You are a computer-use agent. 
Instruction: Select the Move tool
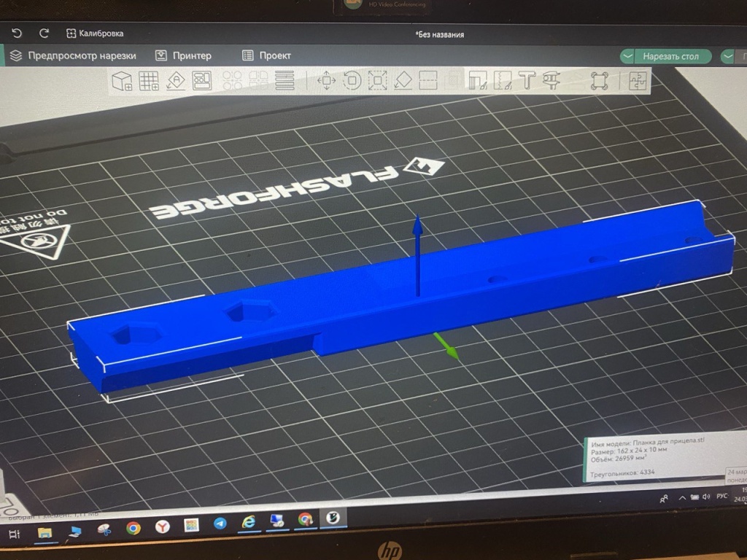326,80
